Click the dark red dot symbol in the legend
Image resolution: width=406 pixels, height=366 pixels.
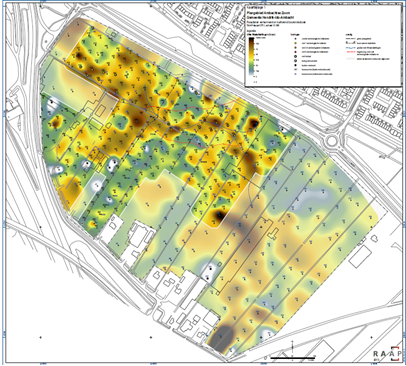click(296, 52)
